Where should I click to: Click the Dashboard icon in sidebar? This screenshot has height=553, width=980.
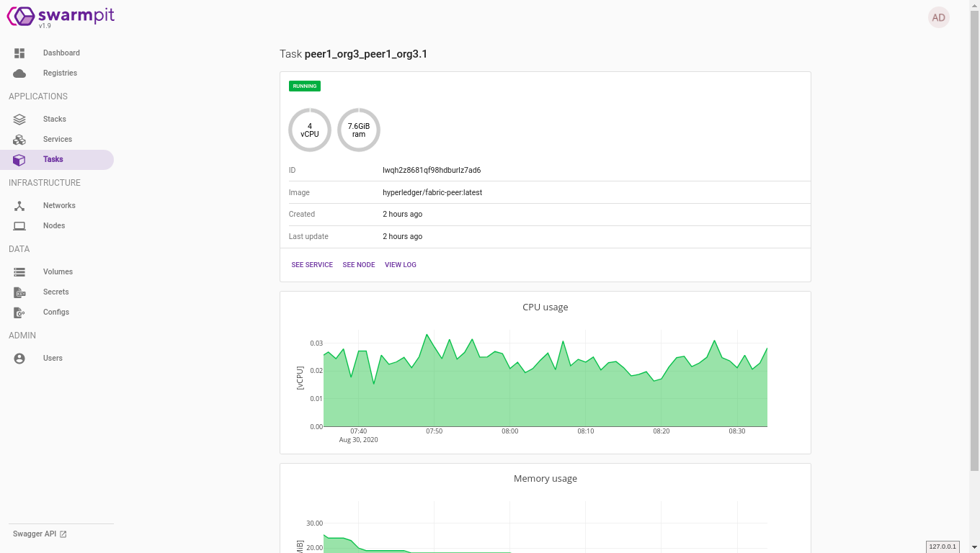click(x=19, y=53)
